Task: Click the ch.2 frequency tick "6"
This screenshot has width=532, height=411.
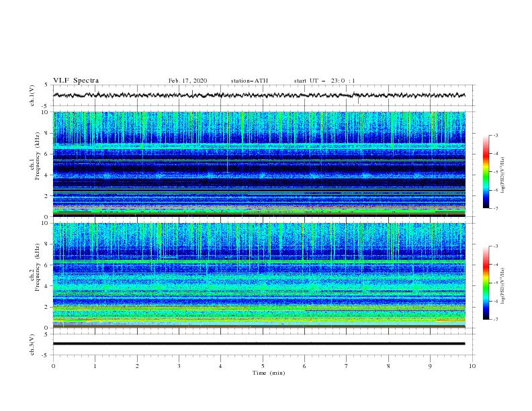Action: pos(47,265)
